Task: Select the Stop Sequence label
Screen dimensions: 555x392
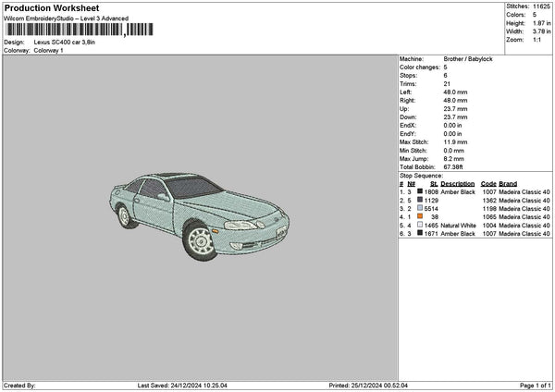Action: click(421, 175)
